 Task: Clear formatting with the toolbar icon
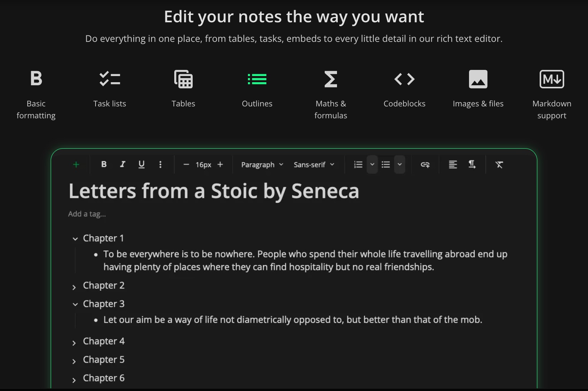499,165
